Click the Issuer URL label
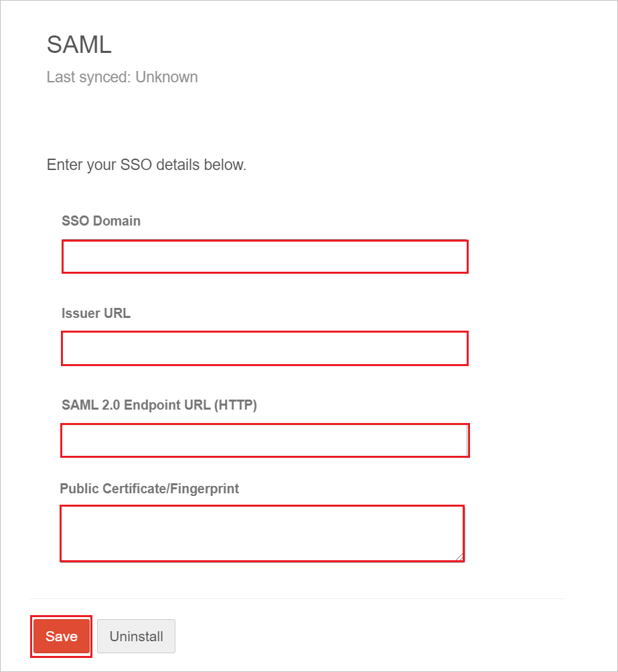Screen dimensions: 618x672 96,313
